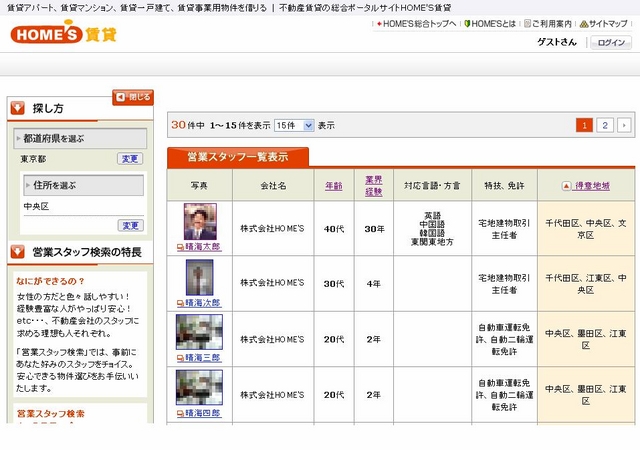Close the side panel with 閉じる button
The image size is (640, 450).
[x=133, y=97]
